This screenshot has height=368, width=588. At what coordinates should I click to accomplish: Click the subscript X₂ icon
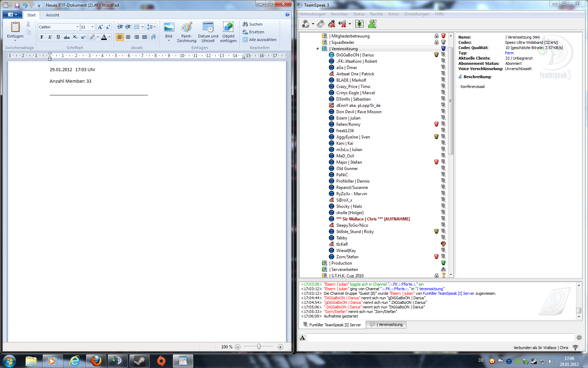click(x=75, y=37)
